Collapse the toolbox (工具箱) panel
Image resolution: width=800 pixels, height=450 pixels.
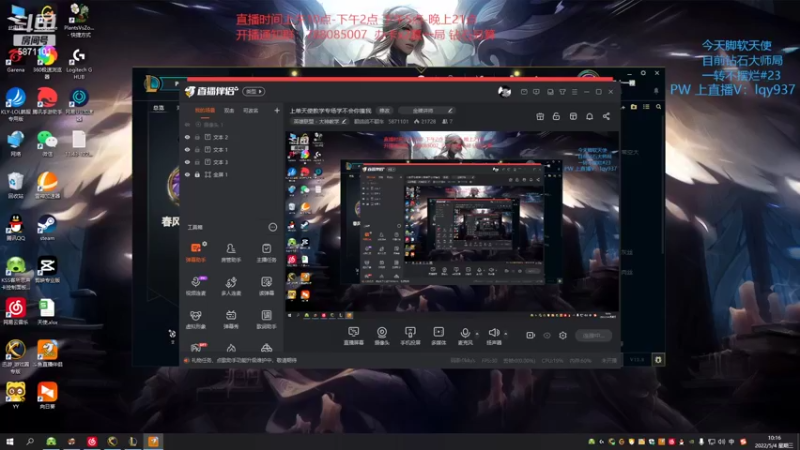click(x=273, y=227)
